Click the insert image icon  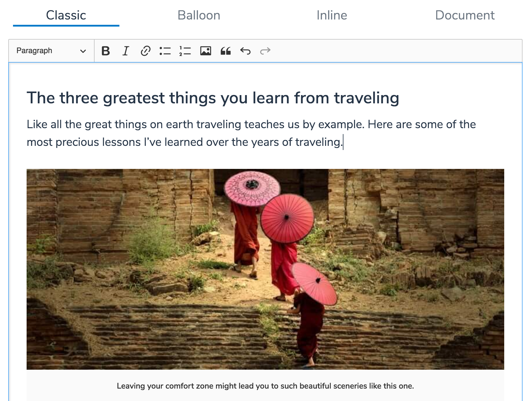click(x=205, y=51)
